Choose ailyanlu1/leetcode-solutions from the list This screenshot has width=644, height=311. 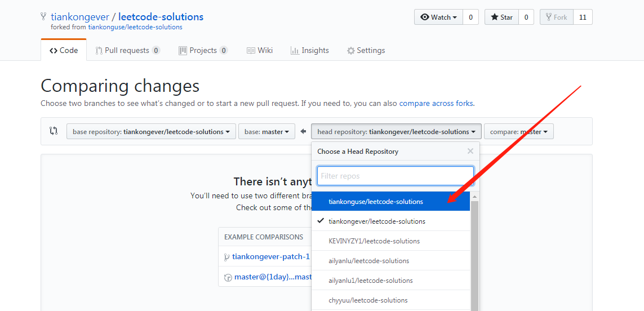coord(390,280)
